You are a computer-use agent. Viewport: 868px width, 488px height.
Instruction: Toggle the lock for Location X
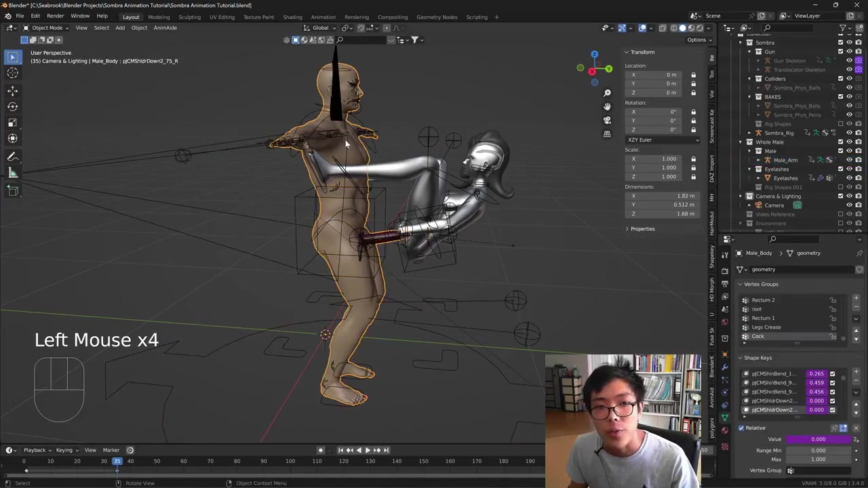[693, 75]
